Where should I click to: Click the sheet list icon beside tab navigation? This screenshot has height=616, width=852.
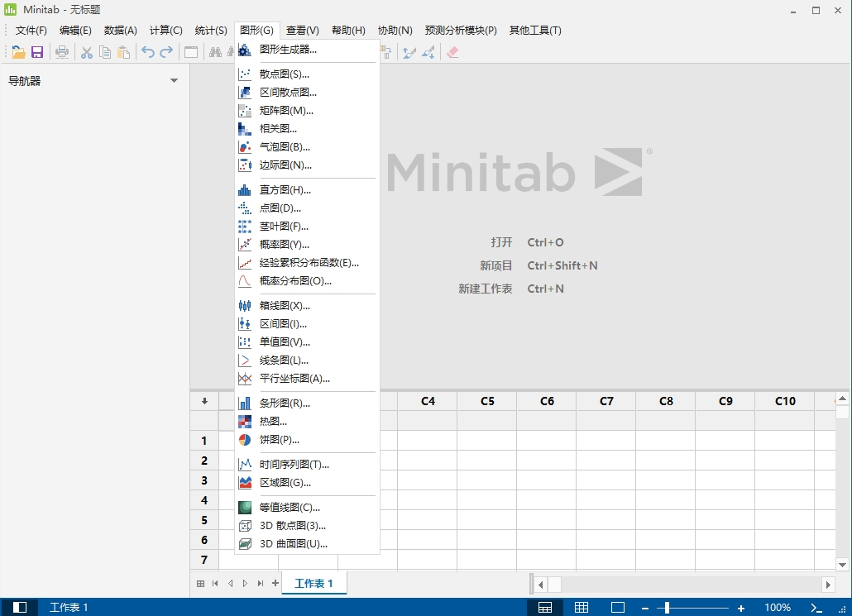pos(200,584)
